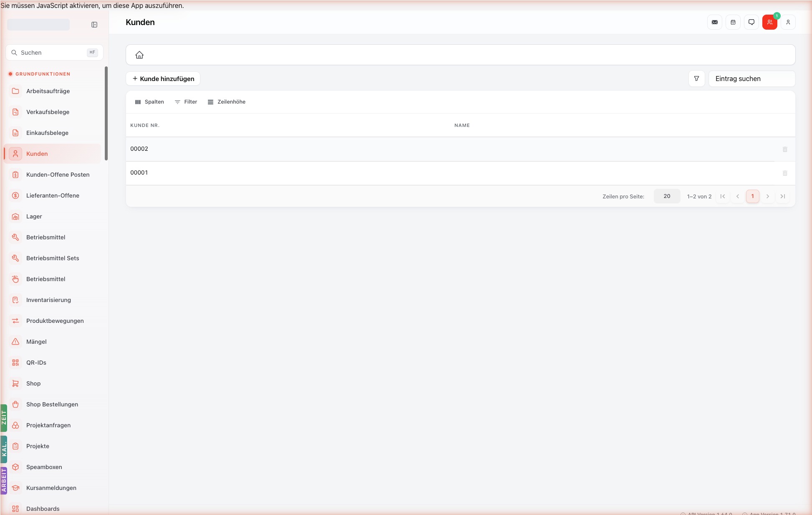Screen dimensions: 812x515
Task: Open the Spalten column settings
Action: tap(149, 102)
